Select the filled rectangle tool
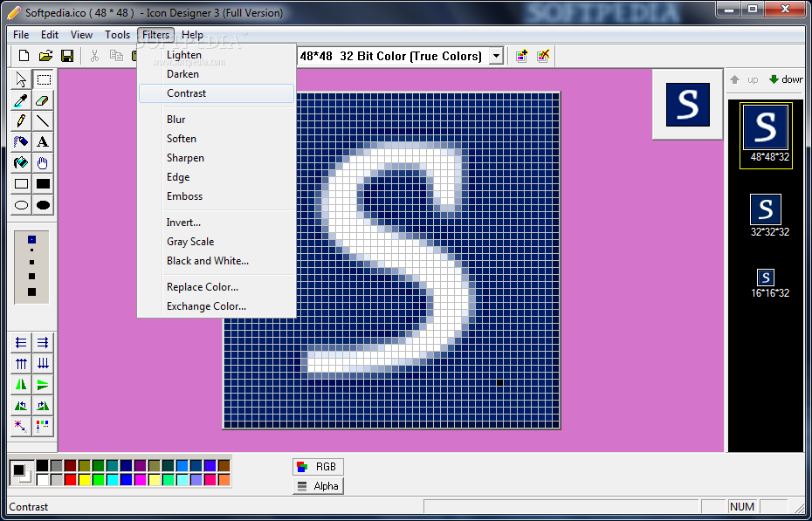This screenshot has width=812, height=521. click(x=44, y=184)
